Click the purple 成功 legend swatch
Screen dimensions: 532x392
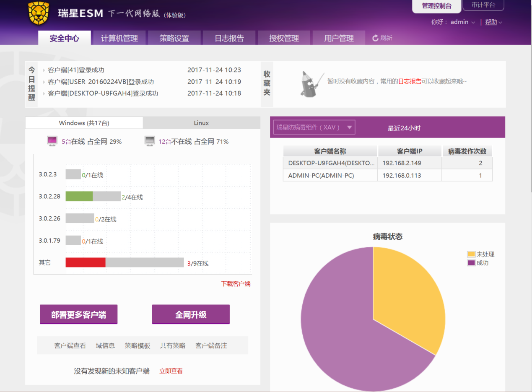pos(471,263)
